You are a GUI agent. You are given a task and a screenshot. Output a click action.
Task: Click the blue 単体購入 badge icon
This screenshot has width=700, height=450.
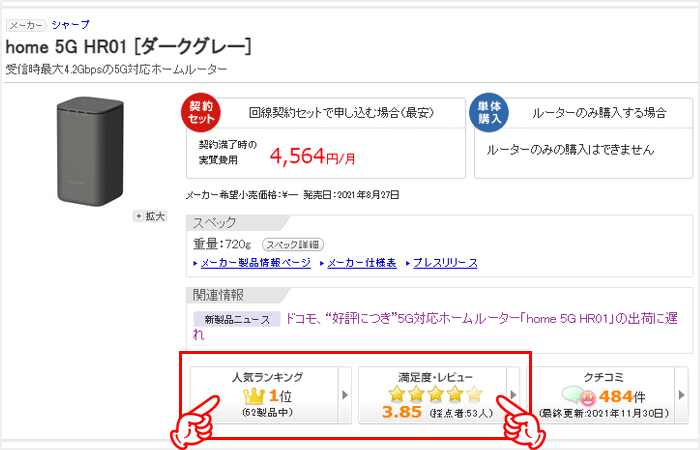point(489,113)
